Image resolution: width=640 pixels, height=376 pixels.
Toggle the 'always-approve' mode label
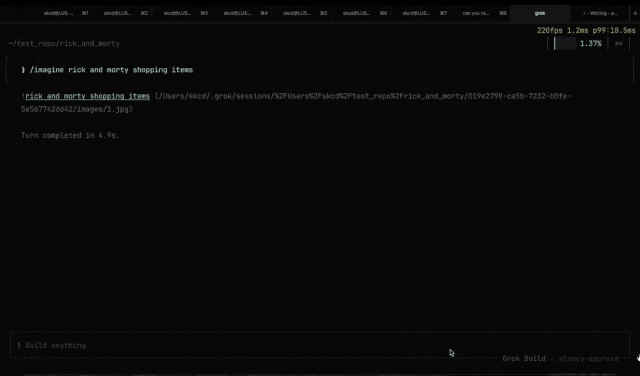[x=589, y=358]
